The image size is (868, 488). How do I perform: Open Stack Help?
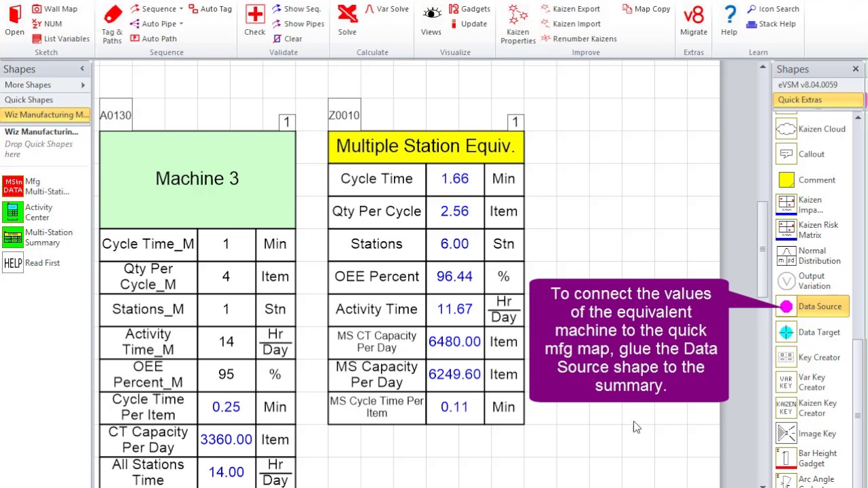[x=771, y=24]
